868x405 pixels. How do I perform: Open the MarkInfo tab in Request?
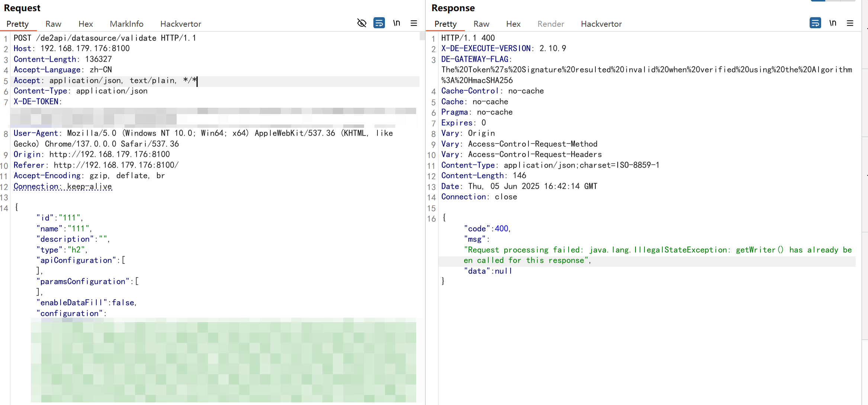pyautogui.click(x=126, y=24)
